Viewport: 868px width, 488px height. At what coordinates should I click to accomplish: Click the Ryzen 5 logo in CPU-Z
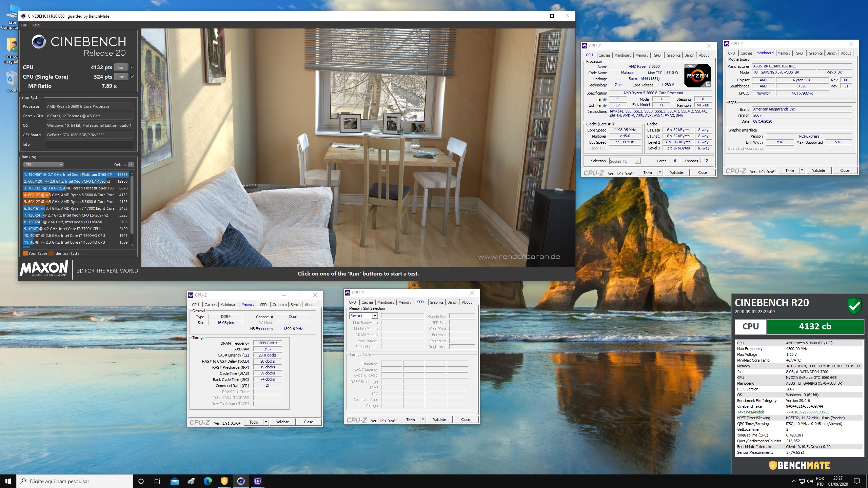[x=697, y=75]
